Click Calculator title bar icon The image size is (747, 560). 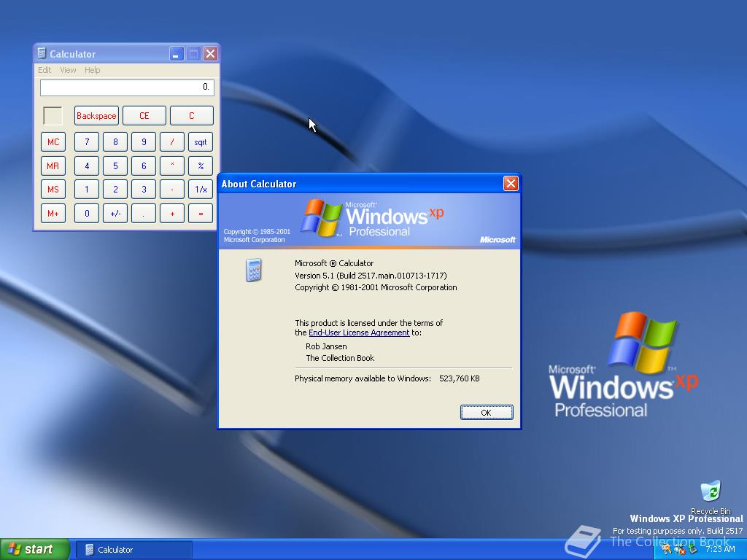coord(42,53)
